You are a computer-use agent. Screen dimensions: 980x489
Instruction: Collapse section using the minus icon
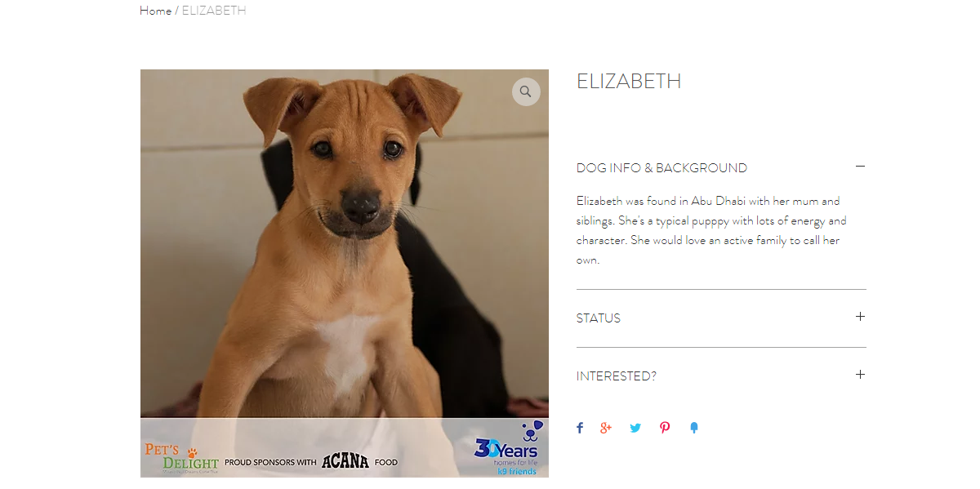click(x=860, y=167)
